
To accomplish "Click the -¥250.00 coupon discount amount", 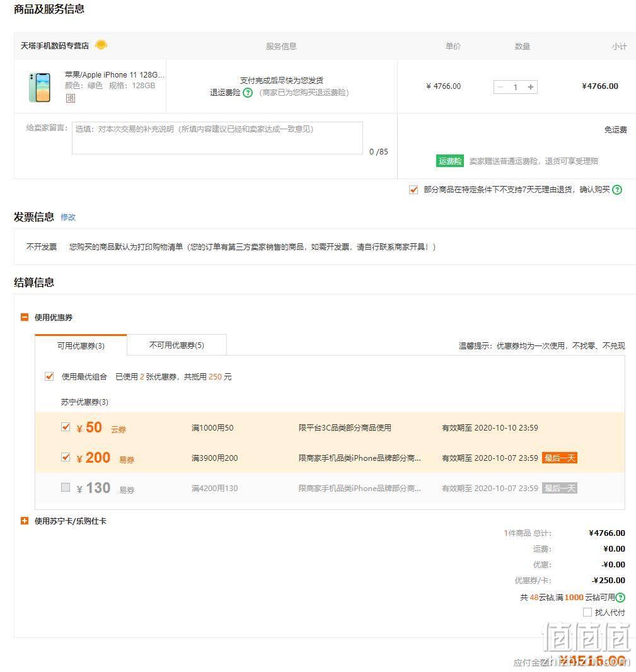I will pos(608,581).
